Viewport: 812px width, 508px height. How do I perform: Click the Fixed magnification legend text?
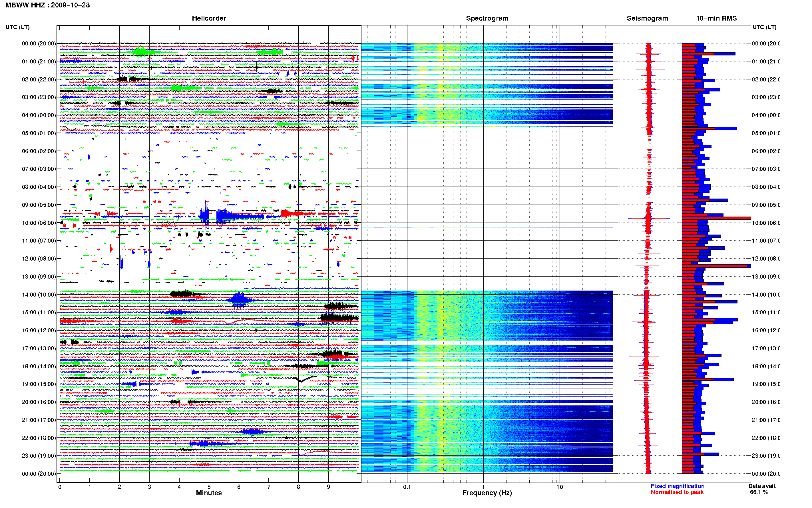(678, 486)
